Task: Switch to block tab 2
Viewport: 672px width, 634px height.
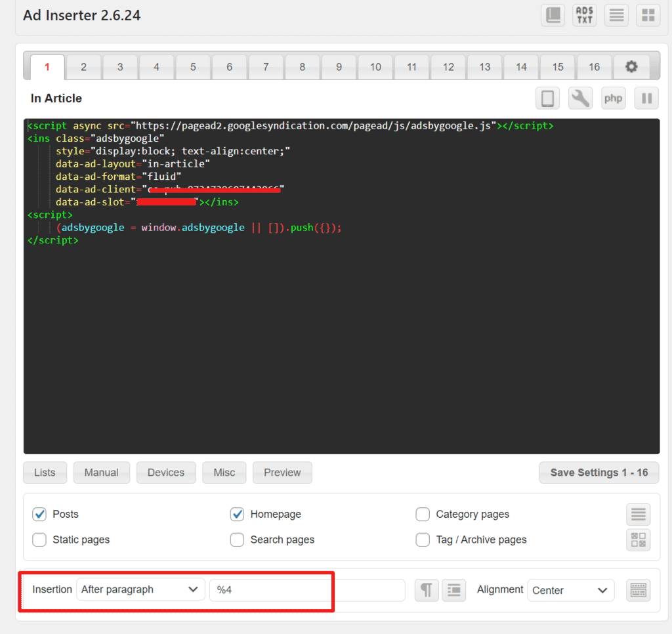Action: [83, 67]
